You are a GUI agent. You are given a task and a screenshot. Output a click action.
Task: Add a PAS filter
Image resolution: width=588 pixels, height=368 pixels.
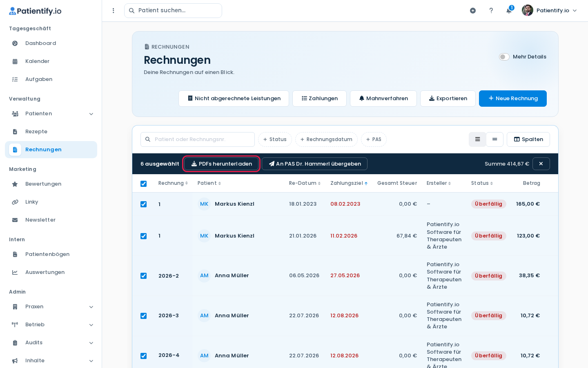click(x=374, y=139)
